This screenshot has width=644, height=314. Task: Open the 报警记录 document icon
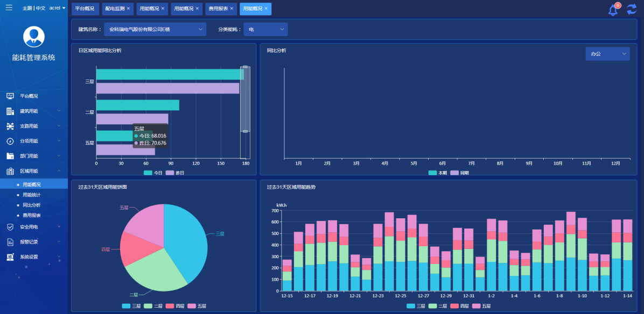(10, 242)
